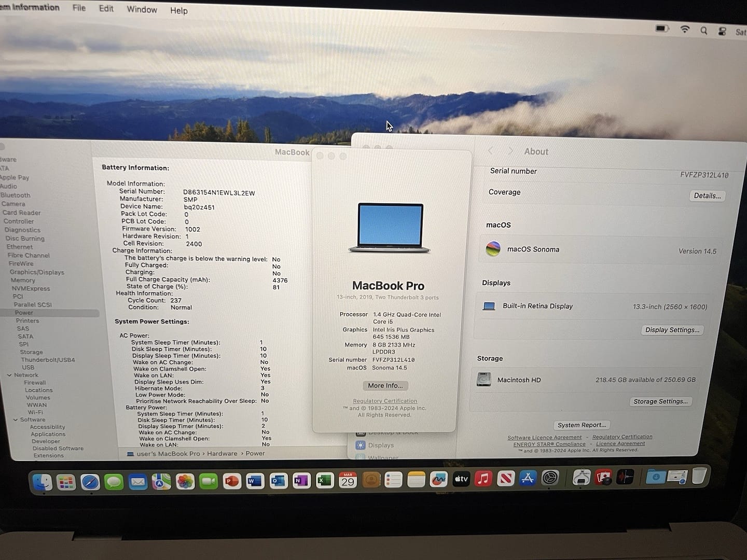Launch FaceTime from the Dock
Image resolution: width=747 pixels, height=560 pixels.
(209, 482)
